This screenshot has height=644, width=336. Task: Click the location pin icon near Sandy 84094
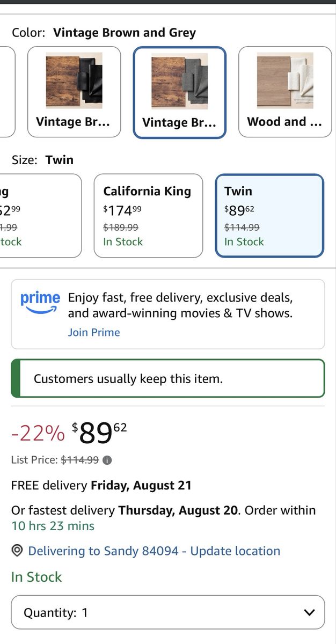(17, 551)
